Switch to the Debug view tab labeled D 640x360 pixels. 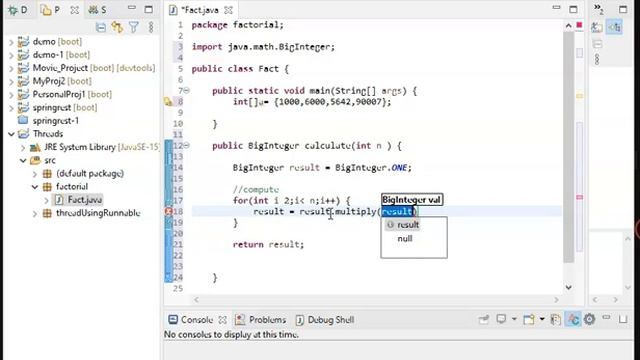(18, 10)
